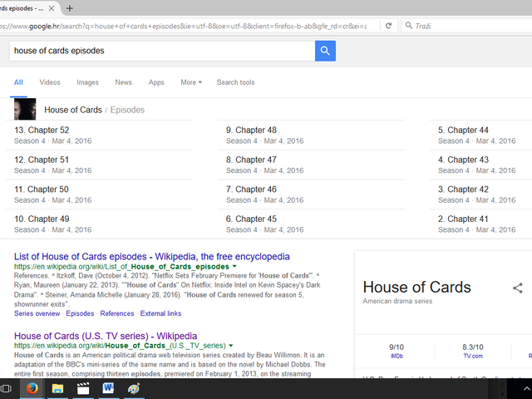Select episode 2. Chapter 41
The height and width of the screenshot is (399, 532).
(481, 224)
